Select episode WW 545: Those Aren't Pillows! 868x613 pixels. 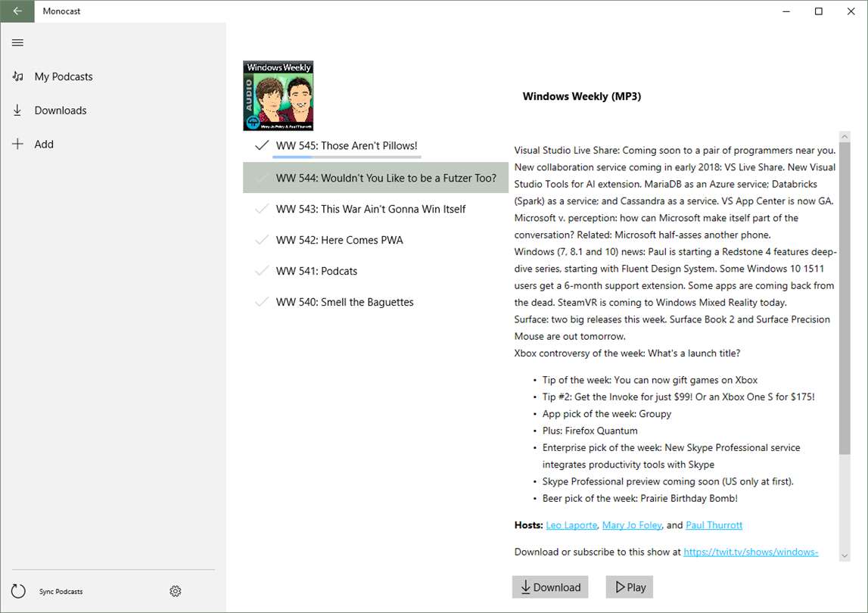(347, 145)
